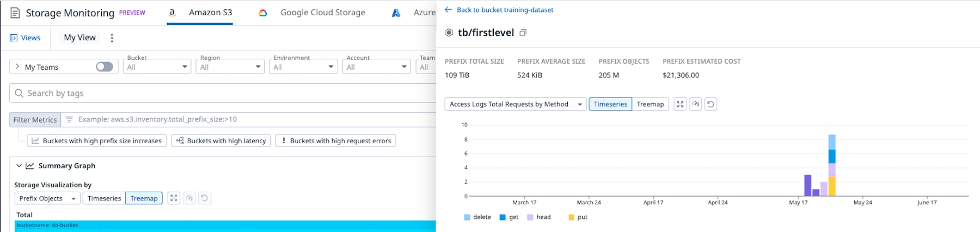Click the delete legend color swatch
Image resolution: width=980 pixels, height=232 pixels.
[x=467, y=217]
